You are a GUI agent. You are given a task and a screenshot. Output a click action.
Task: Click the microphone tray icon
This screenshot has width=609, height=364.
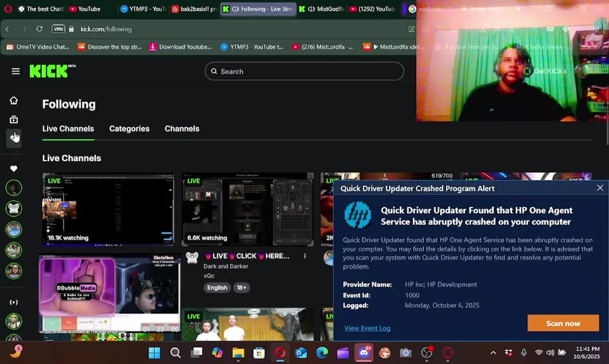click(524, 353)
